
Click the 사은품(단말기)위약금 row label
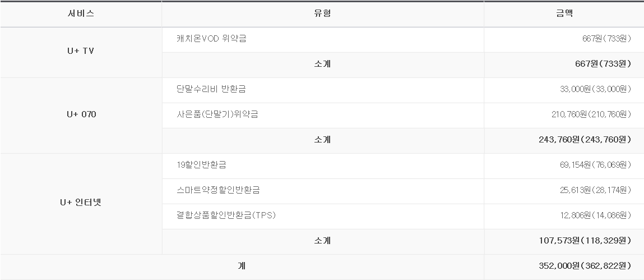pyautogui.click(x=217, y=114)
